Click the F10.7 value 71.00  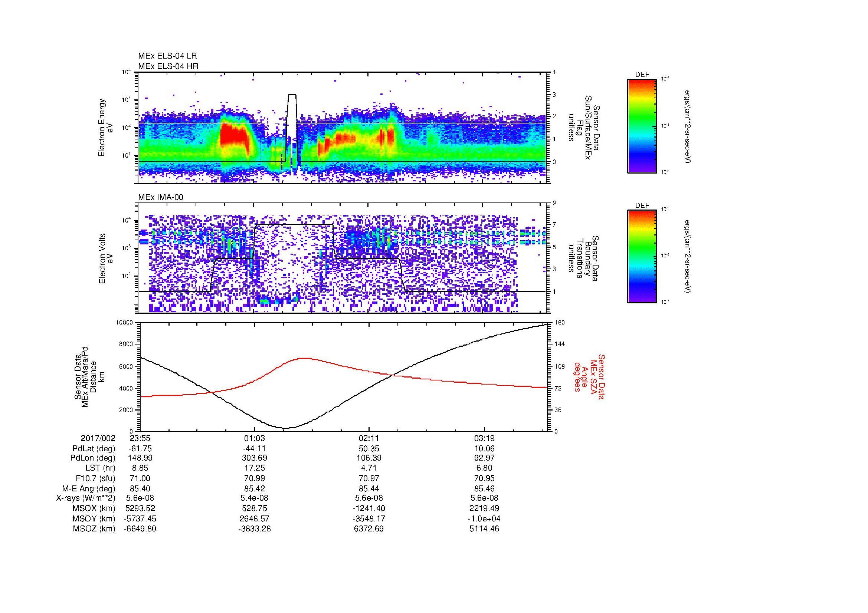pos(140,478)
